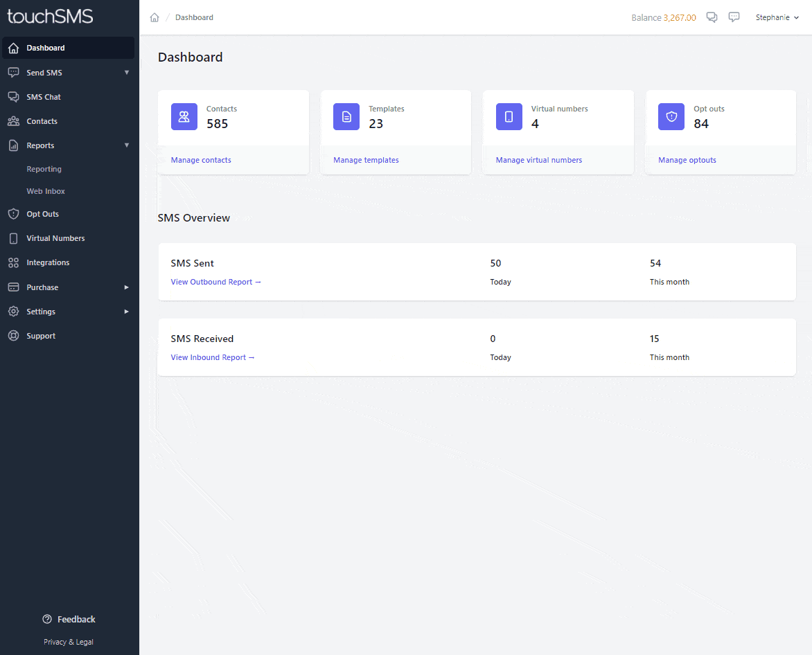The width and height of the screenshot is (812, 655).
Task: Open SMS Chat from the sidebar
Action: pyautogui.click(x=44, y=97)
